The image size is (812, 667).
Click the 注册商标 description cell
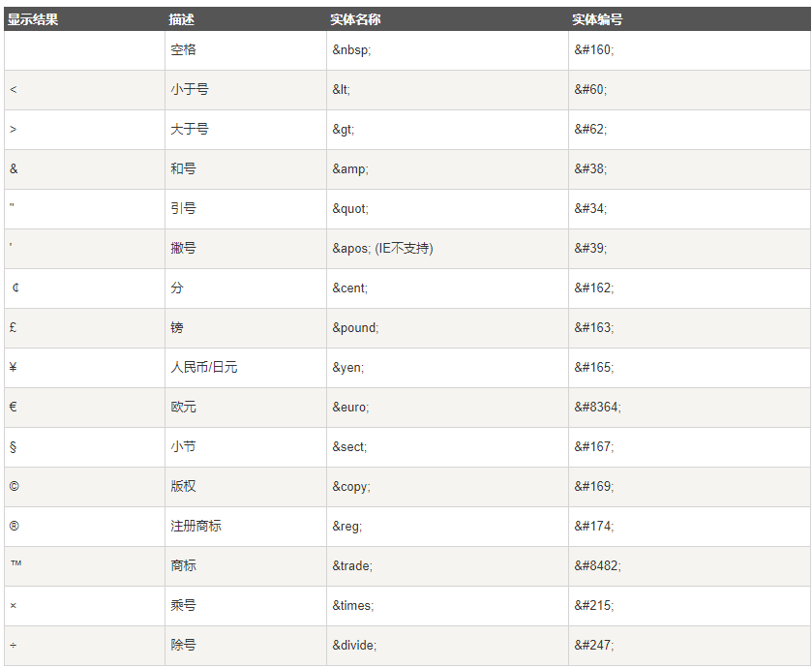(196, 526)
